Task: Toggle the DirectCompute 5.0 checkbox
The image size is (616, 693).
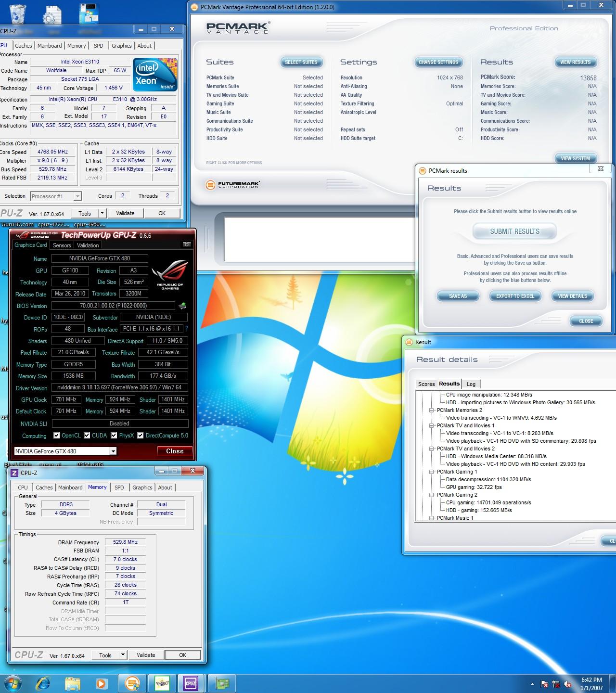Action: [x=141, y=436]
